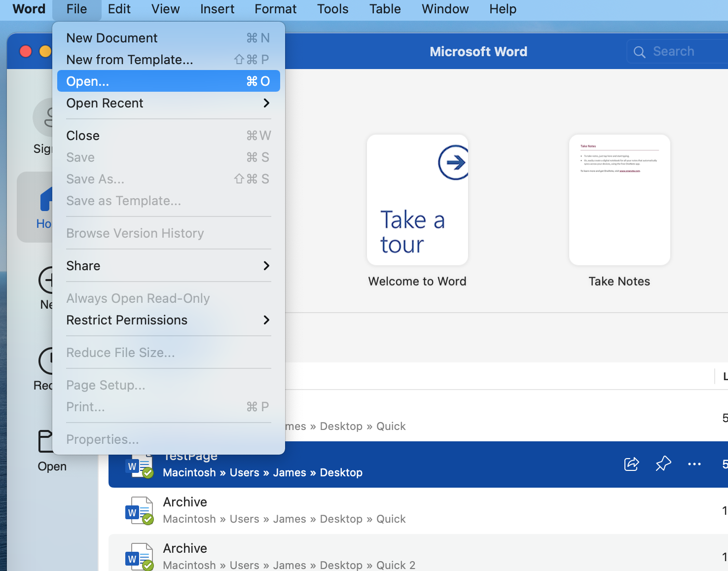The width and height of the screenshot is (728, 571).
Task: Expand the Open Recent submenu
Action: point(169,103)
